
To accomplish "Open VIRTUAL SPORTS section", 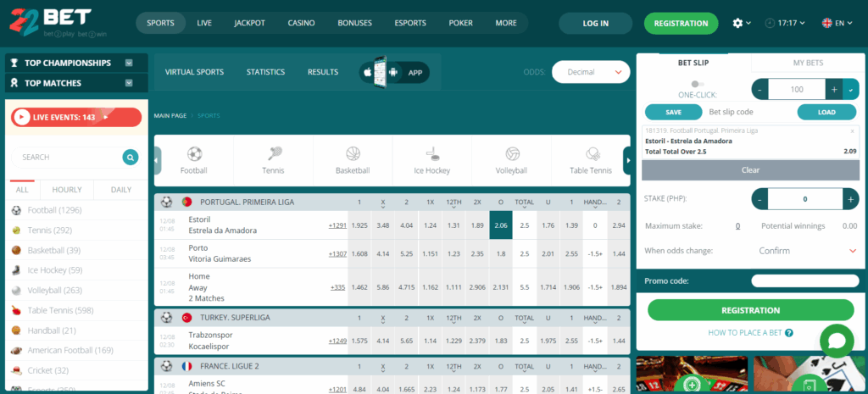I will pyautogui.click(x=194, y=72).
